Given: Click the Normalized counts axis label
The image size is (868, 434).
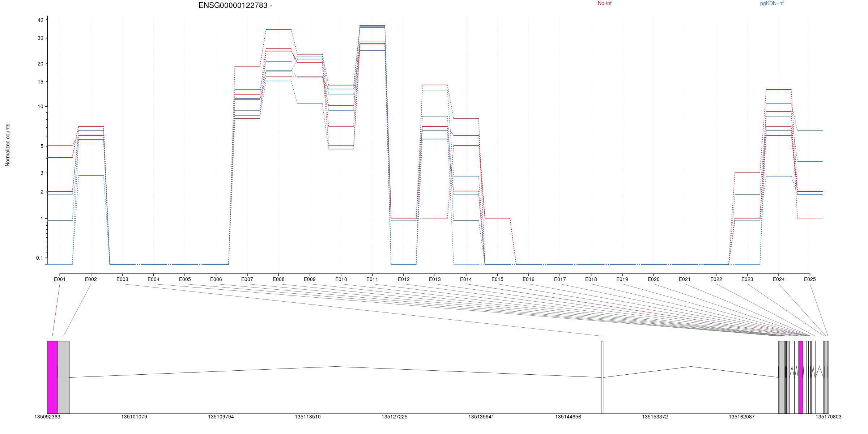Looking at the screenshot, I should tap(8, 145).
